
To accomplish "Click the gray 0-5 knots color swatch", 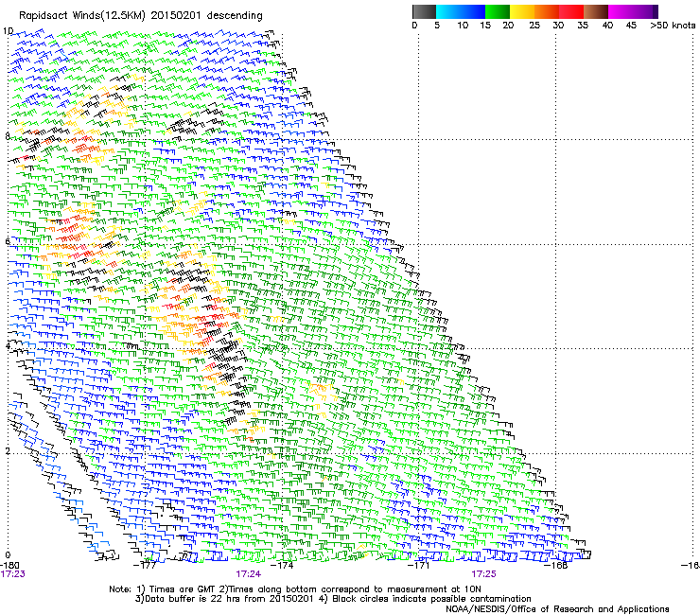I will click(424, 11).
